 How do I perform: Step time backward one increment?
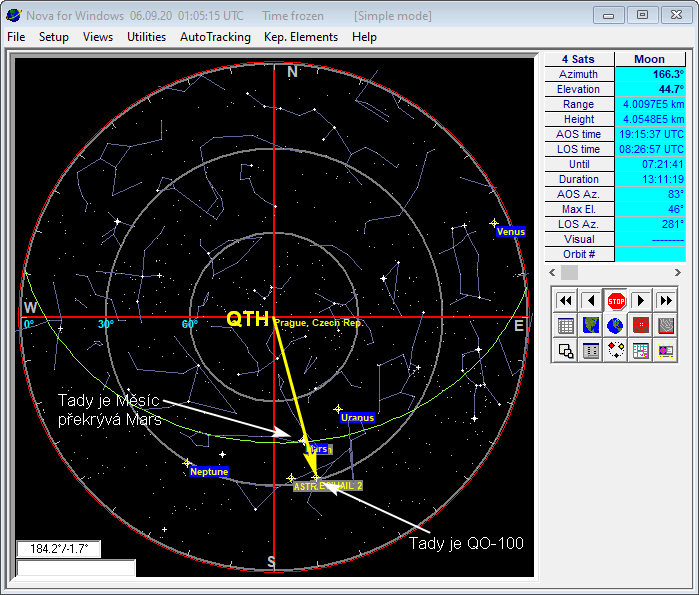tap(591, 300)
